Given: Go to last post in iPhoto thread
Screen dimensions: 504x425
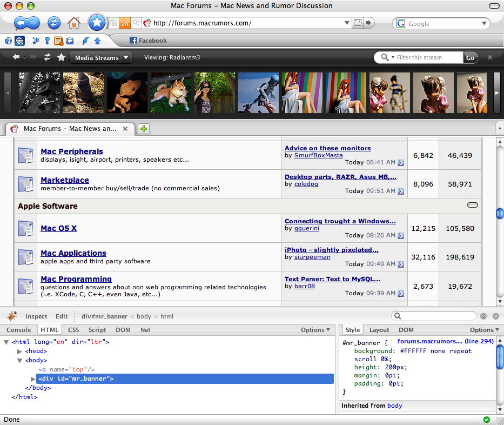Looking at the screenshot, I should tap(401, 264).
